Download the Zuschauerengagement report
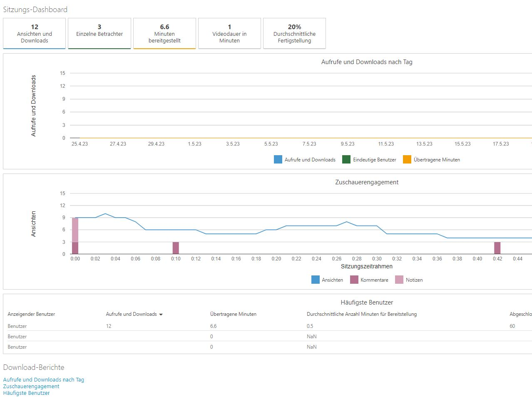 [31, 386]
